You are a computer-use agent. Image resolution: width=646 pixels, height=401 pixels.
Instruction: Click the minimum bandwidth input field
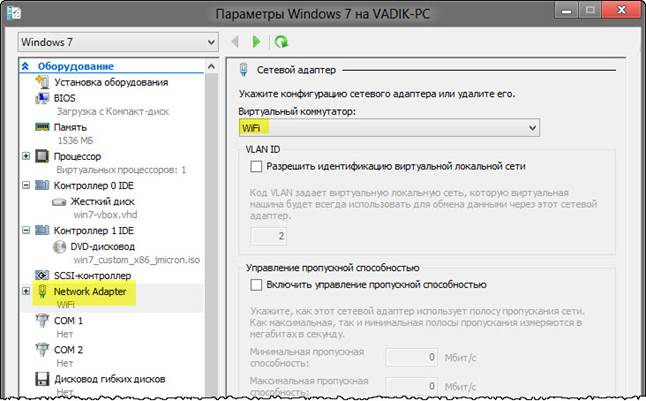pos(411,357)
